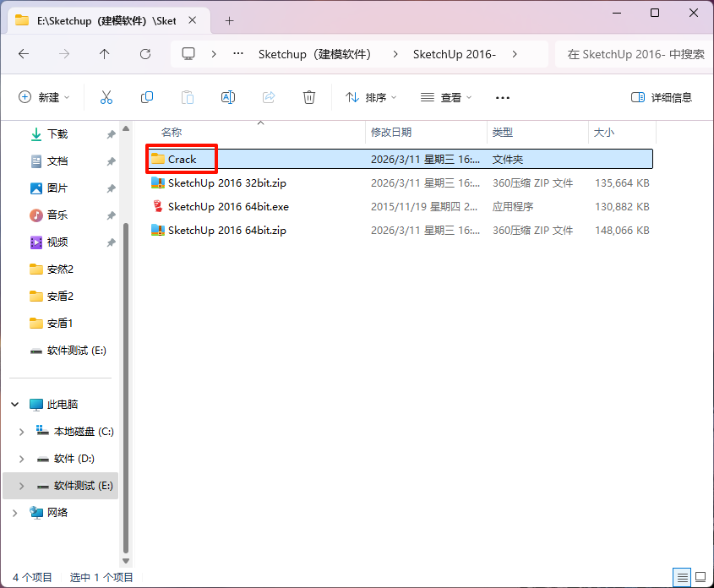Click the Rename icon
This screenshot has width=714, height=588.
pyautogui.click(x=227, y=97)
